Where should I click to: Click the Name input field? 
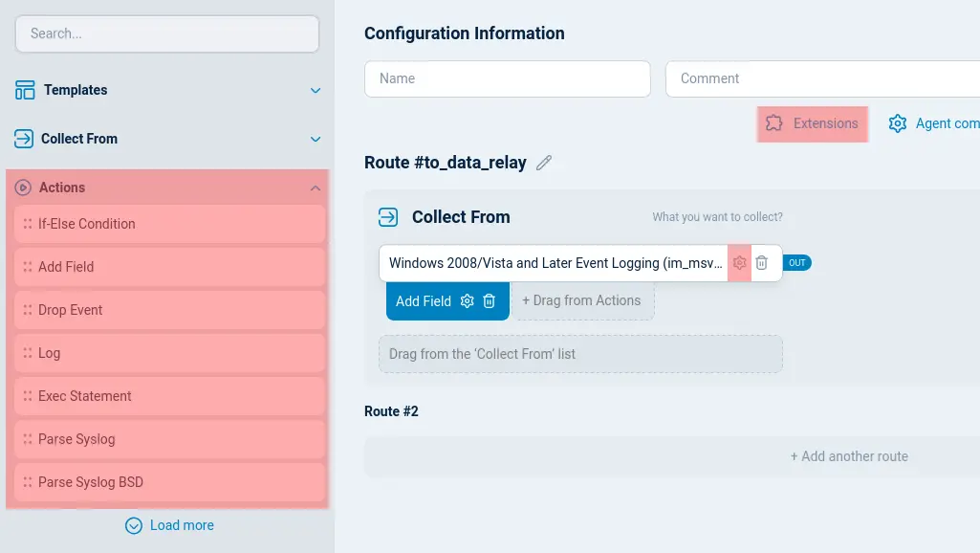click(x=507, y=78)
